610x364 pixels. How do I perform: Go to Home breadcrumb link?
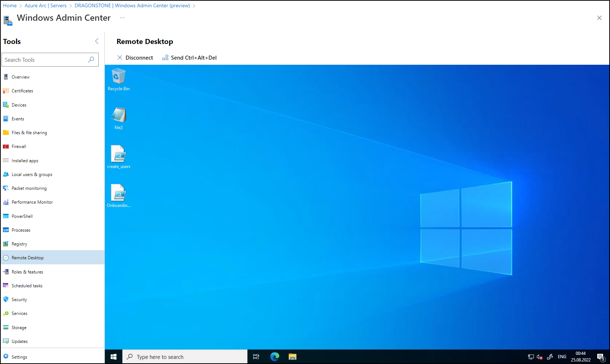(10, 5)
